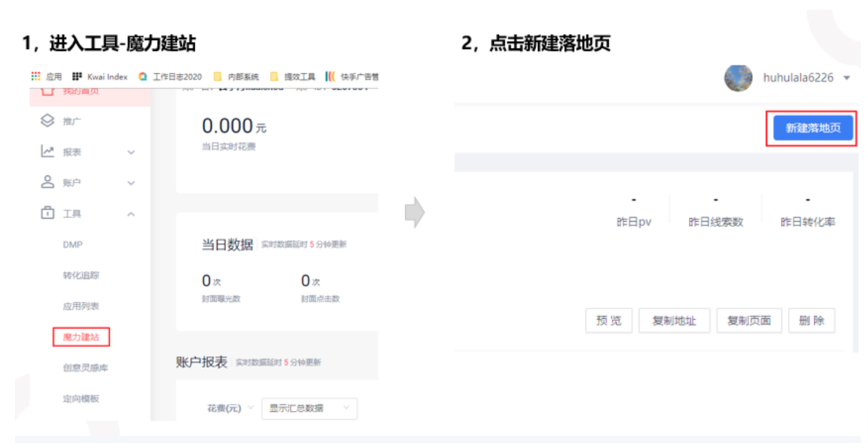Click the 复制地址 button

tap(674, 320)
